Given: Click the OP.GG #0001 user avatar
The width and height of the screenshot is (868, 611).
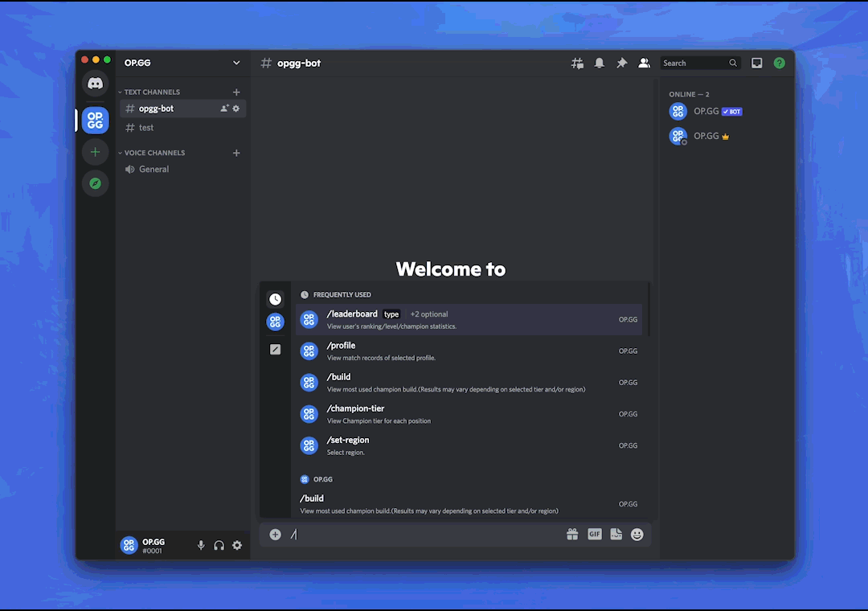Looking at the screenshot, I should [129, 545].
